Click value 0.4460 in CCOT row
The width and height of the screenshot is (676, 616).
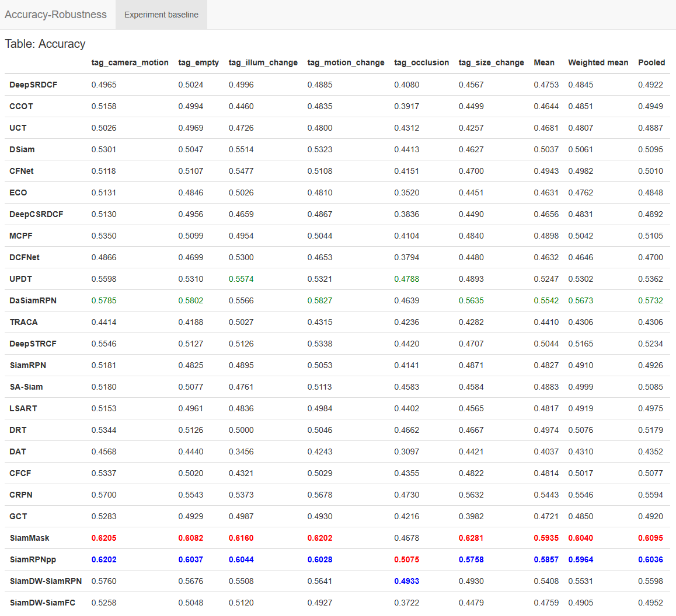tap(241, 106)
